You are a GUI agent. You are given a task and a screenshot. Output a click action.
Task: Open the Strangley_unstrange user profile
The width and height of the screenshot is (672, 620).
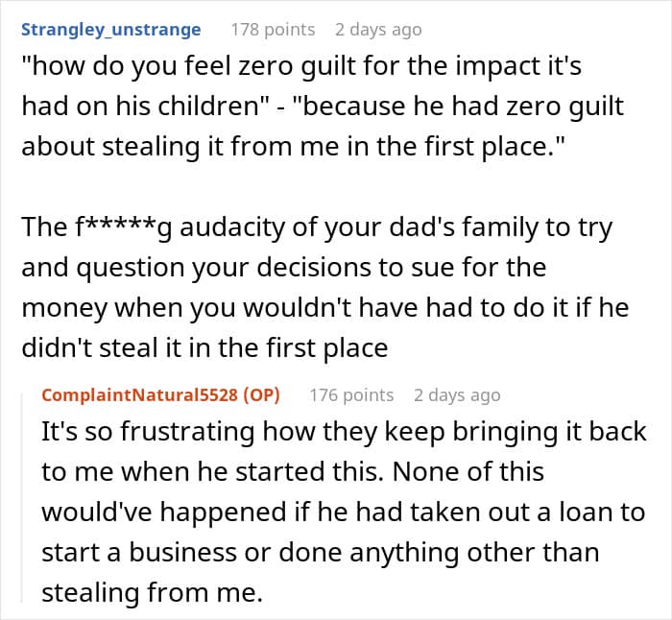click(x=111, y=30)
